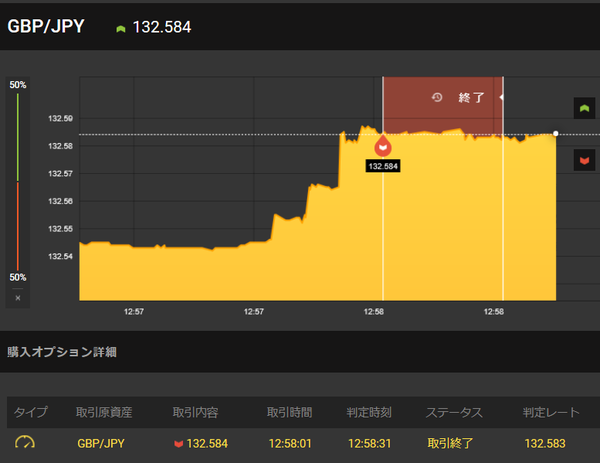This screenshot has height=463, width=600.
Task: Click the history clock icon near 終了
Action: [437, 98]
